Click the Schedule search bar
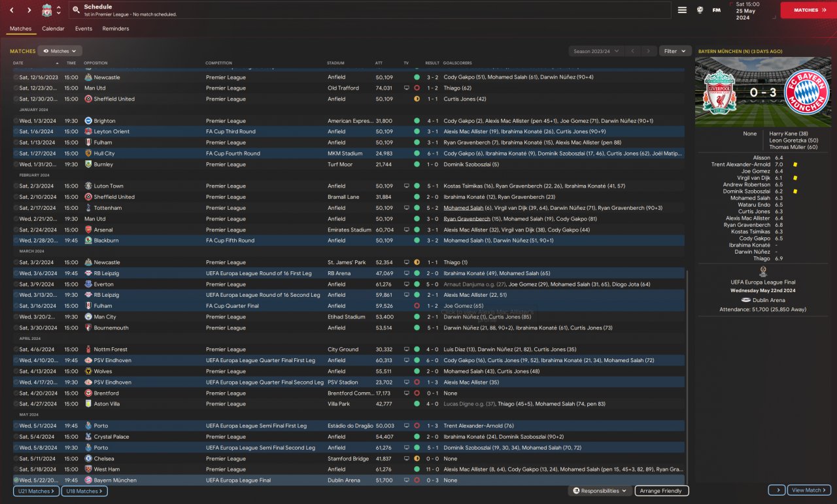 point(369,10)
